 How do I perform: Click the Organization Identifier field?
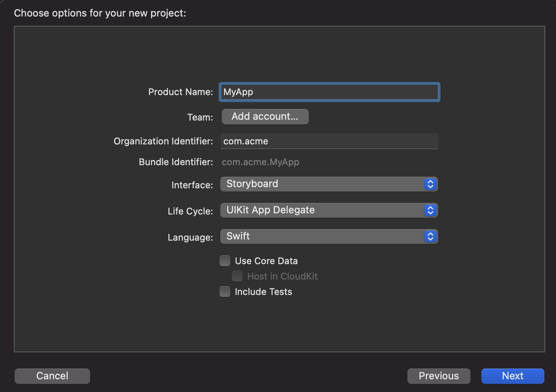point(329,141)
